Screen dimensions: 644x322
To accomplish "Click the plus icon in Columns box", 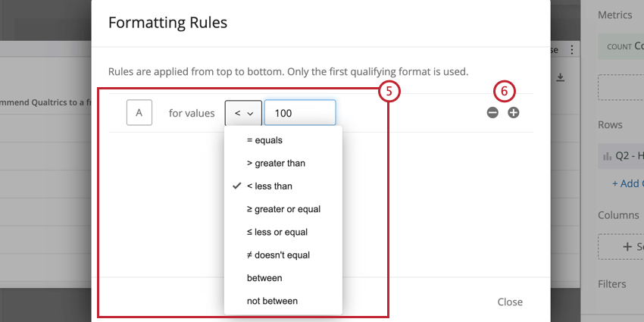I will [x=627, y=246].
